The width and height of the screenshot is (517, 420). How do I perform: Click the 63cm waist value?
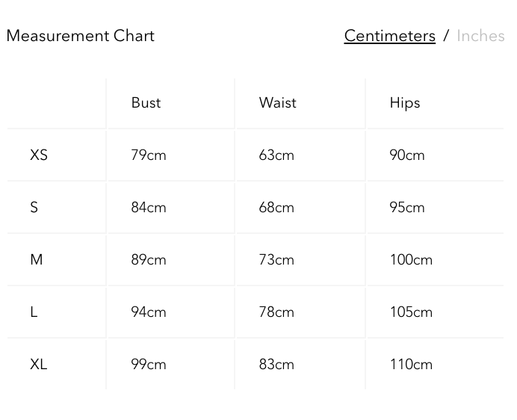point(276,155)
